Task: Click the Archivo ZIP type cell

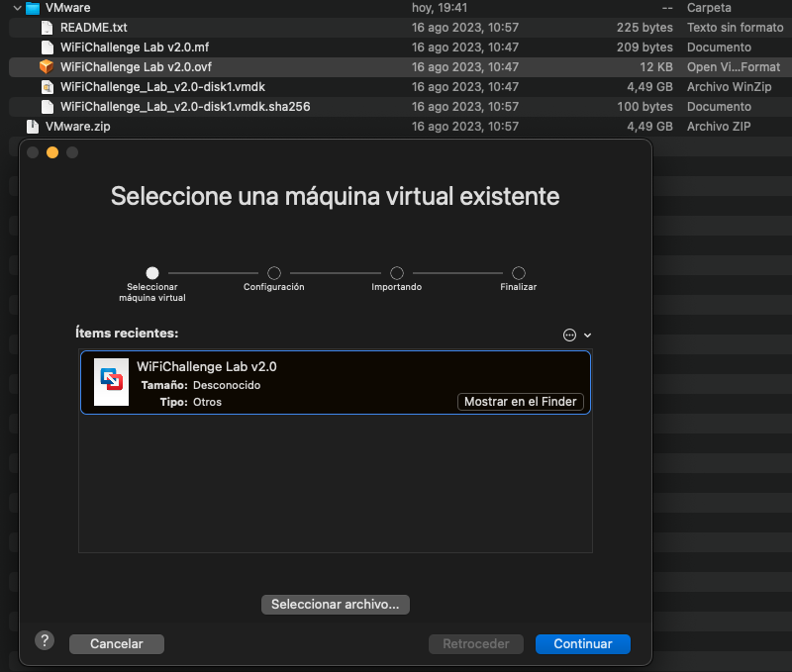Action: click(x=719, y=127)
